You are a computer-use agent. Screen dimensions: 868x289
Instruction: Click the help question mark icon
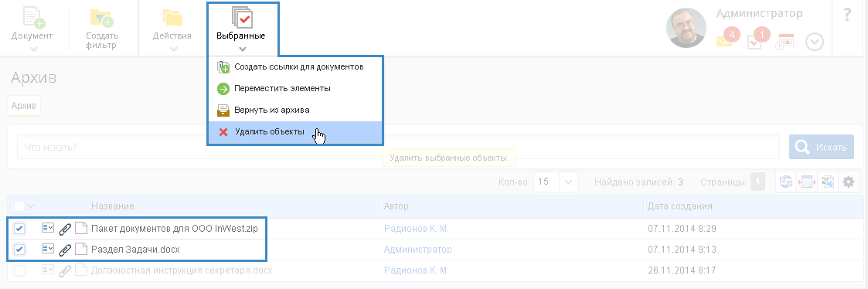(847, 15)
